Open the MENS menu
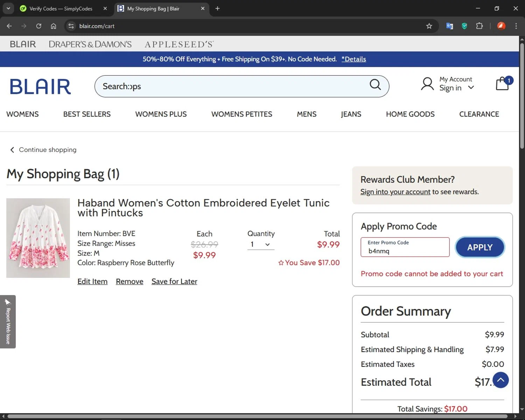This screenshot has height=420, width=525. click(x=307, y=114)
